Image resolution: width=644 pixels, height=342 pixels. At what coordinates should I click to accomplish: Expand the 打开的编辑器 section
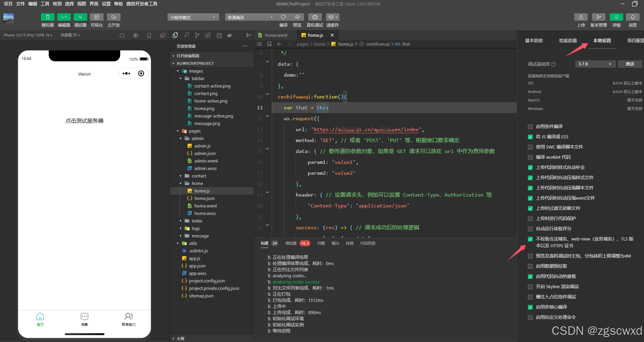(x=188, y=56)
